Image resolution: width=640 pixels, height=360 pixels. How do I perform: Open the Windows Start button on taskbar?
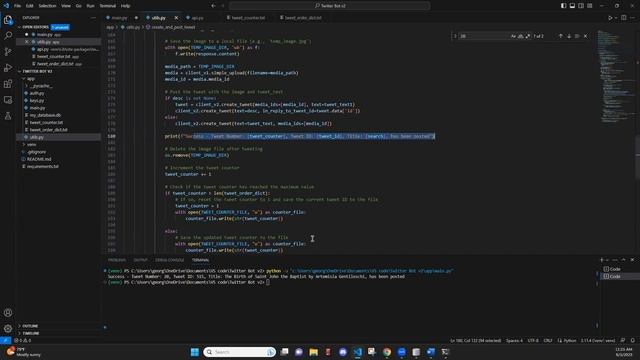coord(195,352)
